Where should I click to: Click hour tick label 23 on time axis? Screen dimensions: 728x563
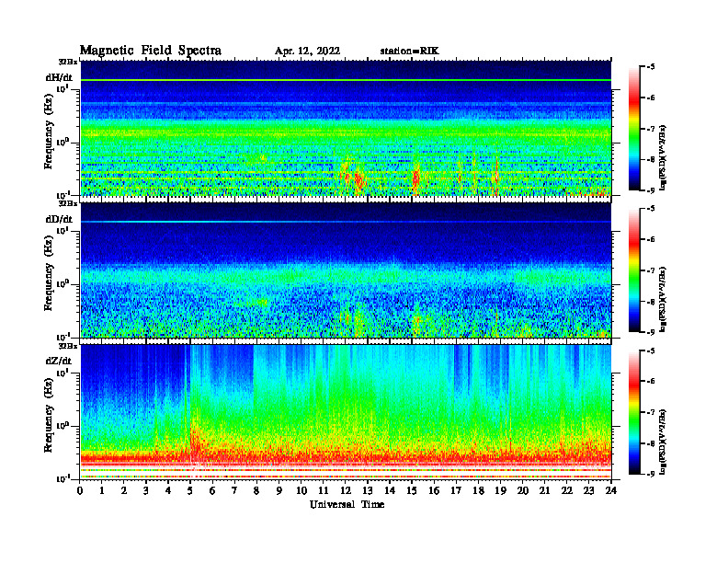[588, 490]
